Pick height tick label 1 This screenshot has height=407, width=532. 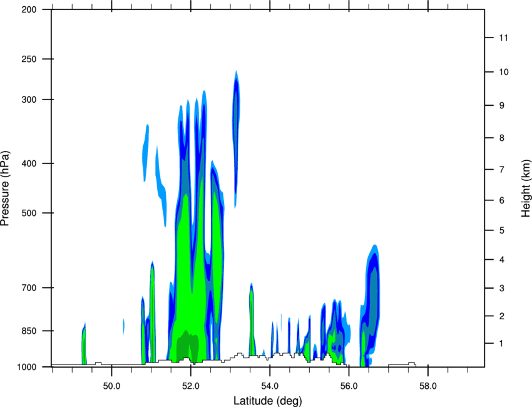point(501,344)
